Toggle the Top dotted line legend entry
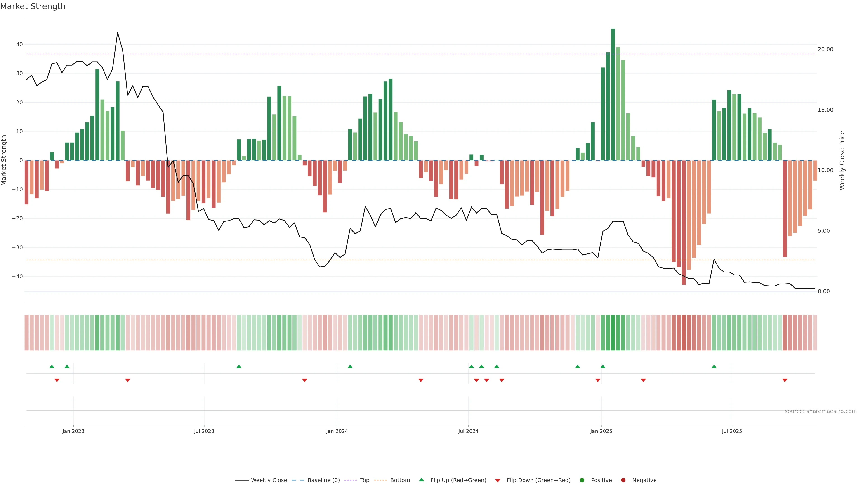 [350, 480]
